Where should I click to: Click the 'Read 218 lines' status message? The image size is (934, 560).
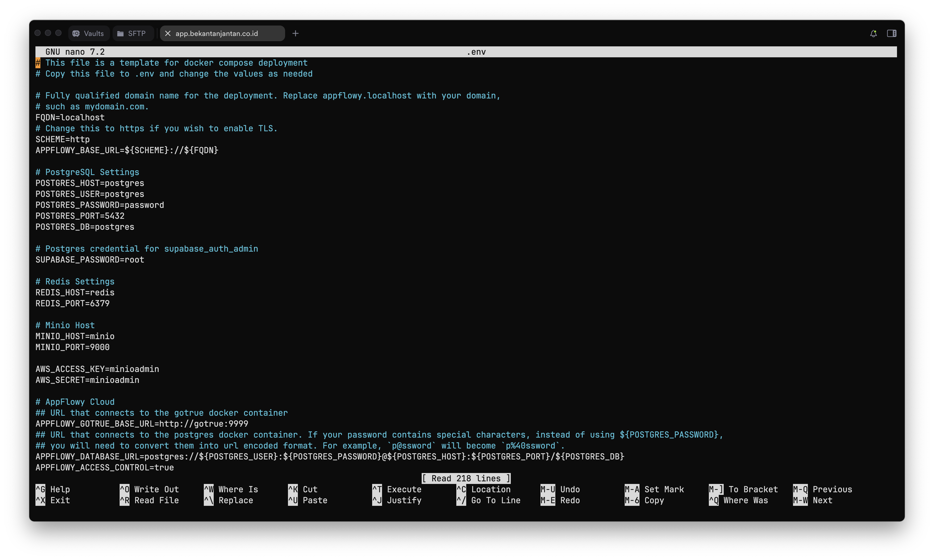coord(466,478)
